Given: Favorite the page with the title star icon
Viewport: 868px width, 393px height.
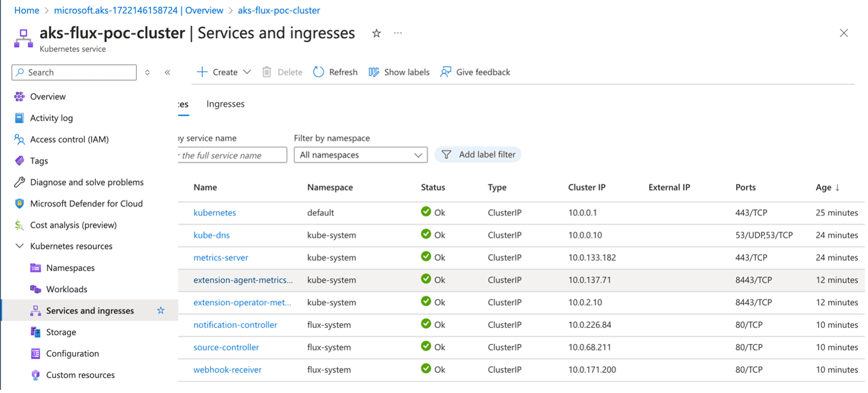Looking at the screenshot, I should 376,33.
